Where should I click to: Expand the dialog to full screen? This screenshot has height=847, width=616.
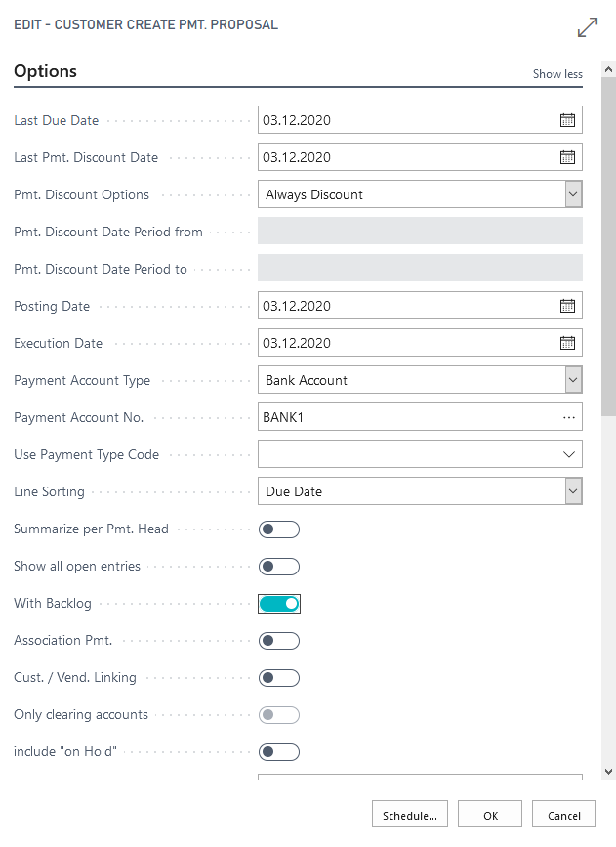tap(588, 27)
